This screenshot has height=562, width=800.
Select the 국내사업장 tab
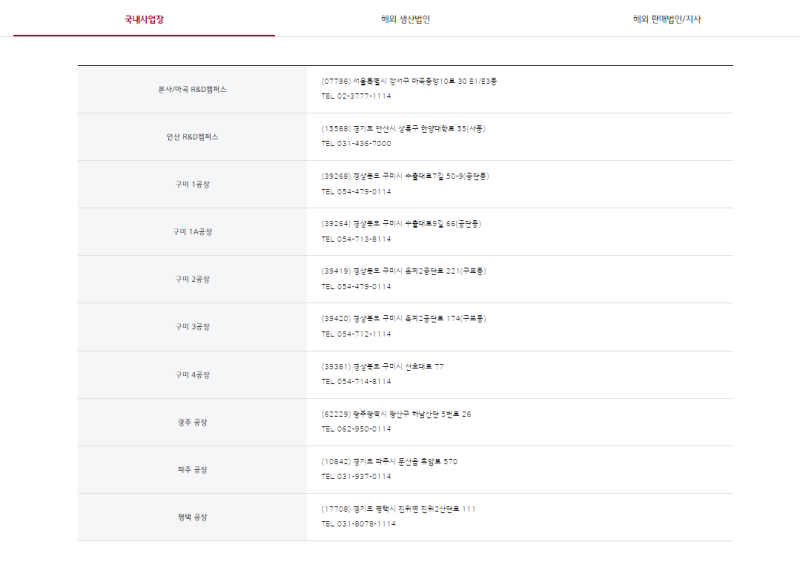[x=144, y=19]
